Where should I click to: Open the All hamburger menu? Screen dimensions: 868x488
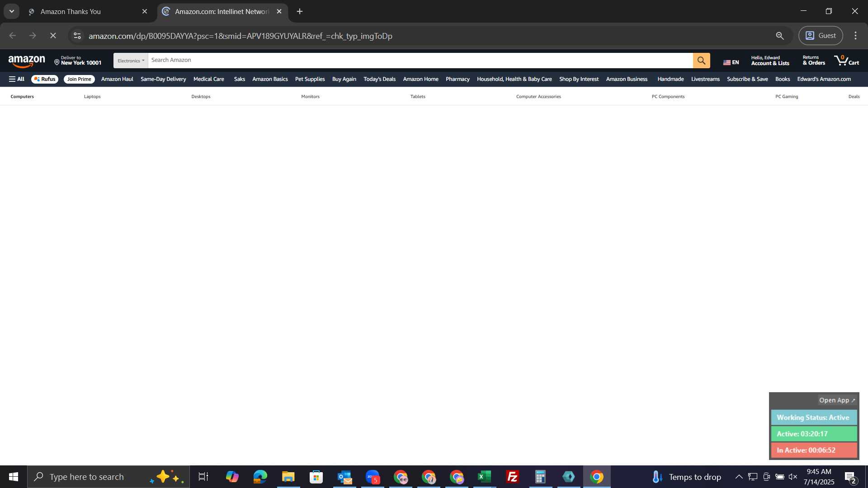(17, 79)
